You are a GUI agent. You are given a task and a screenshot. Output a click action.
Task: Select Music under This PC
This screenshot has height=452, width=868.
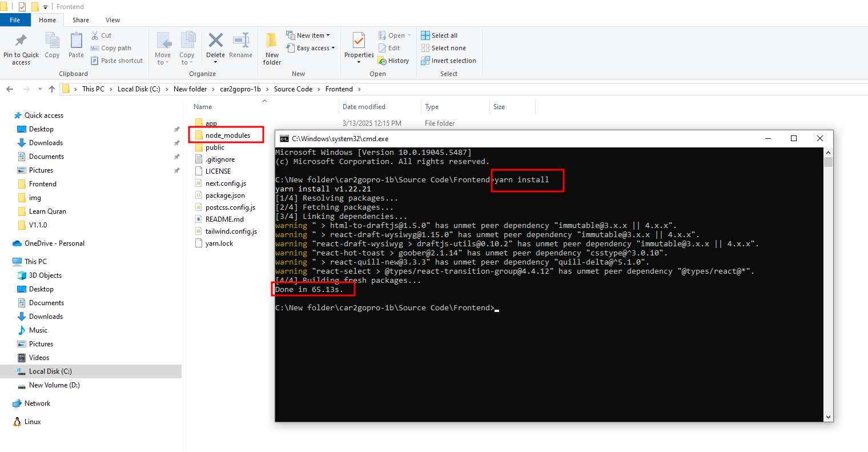(x=38, y=330)
